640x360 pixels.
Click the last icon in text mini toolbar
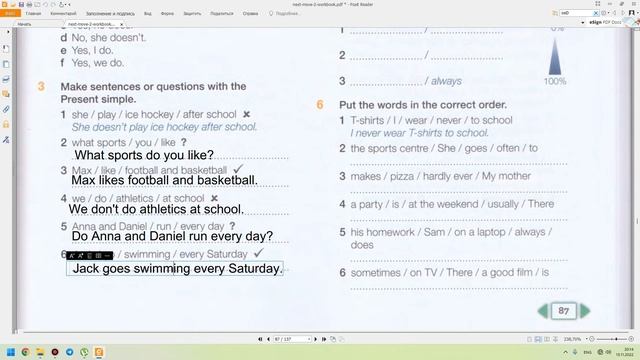click(107, 256)
